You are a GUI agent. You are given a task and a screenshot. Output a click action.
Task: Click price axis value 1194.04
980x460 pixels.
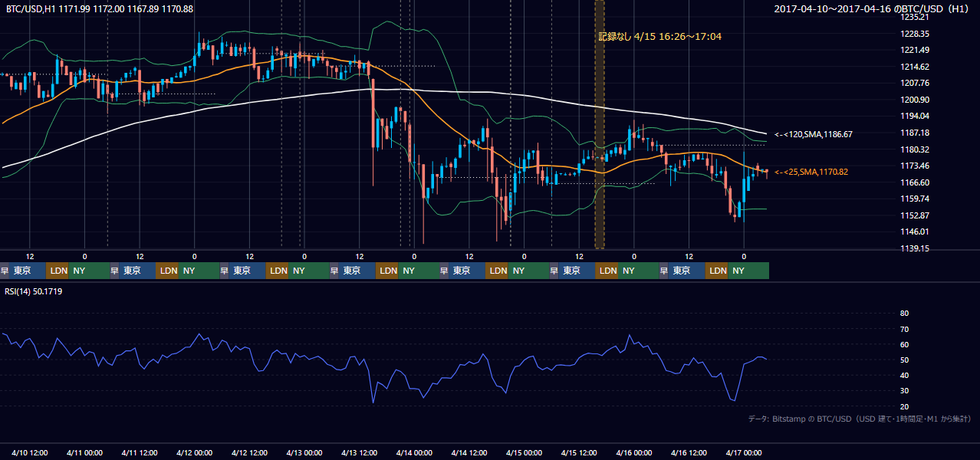(915, 116)
